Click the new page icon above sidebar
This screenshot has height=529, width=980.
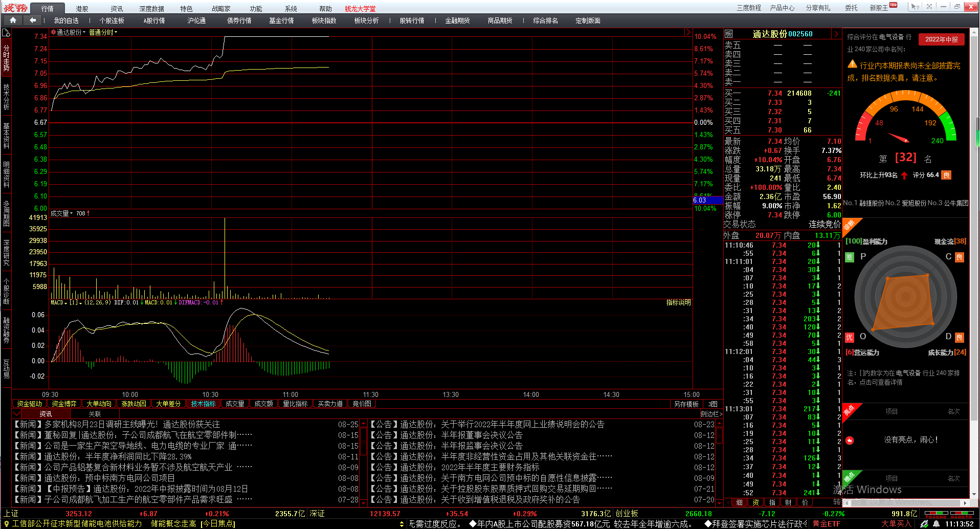pos(6,33)
